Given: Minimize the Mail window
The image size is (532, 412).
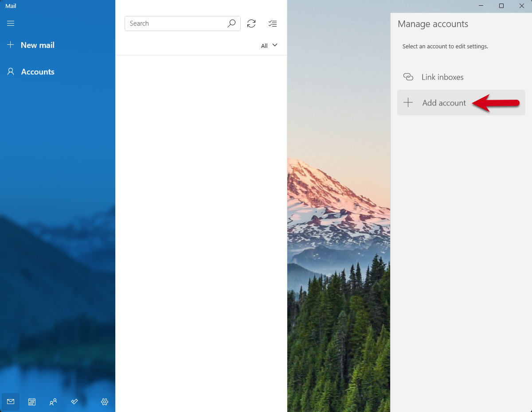Looking at the screenshot, I should [x=481, y=6].
